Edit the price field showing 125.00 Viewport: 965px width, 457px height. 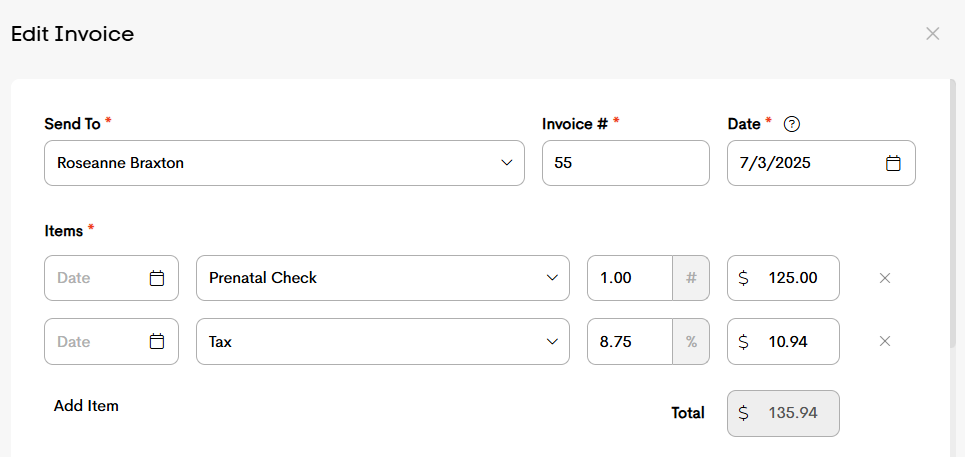[783, 278]
